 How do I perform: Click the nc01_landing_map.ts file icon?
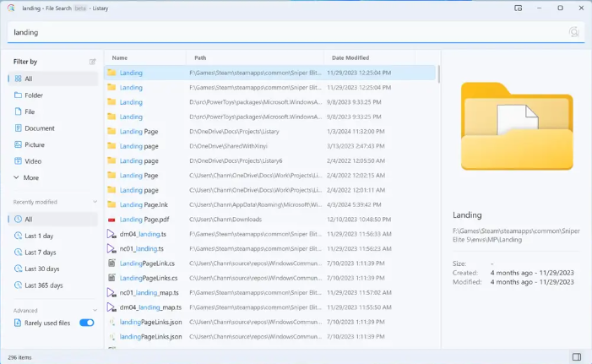(x=111, y=292)
